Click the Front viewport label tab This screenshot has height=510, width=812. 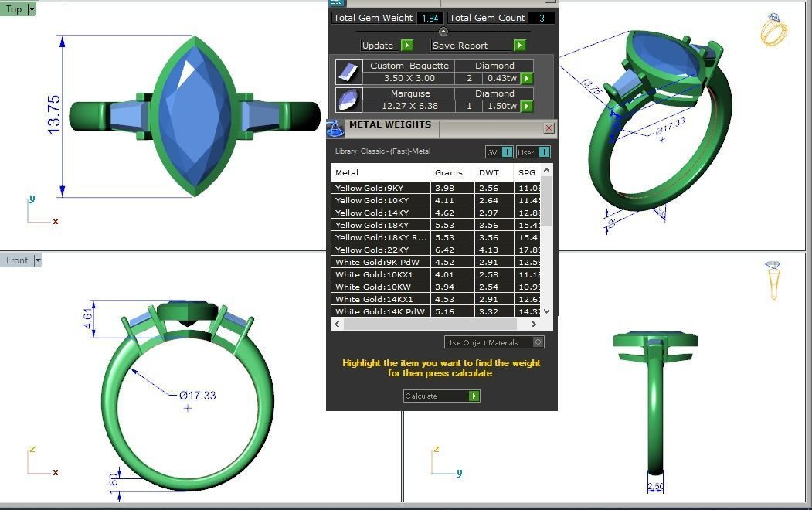pos(17,260)
